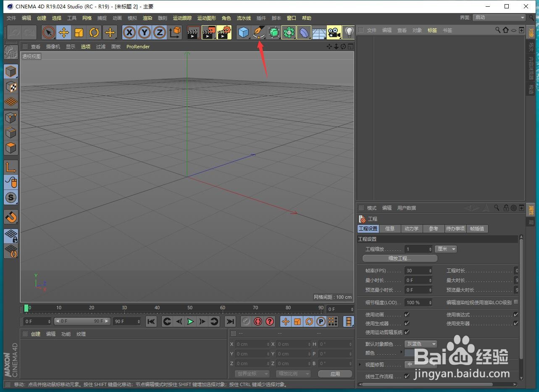Add subdivision surface generator
Screen dimensions: 539x392
[274, 32]
